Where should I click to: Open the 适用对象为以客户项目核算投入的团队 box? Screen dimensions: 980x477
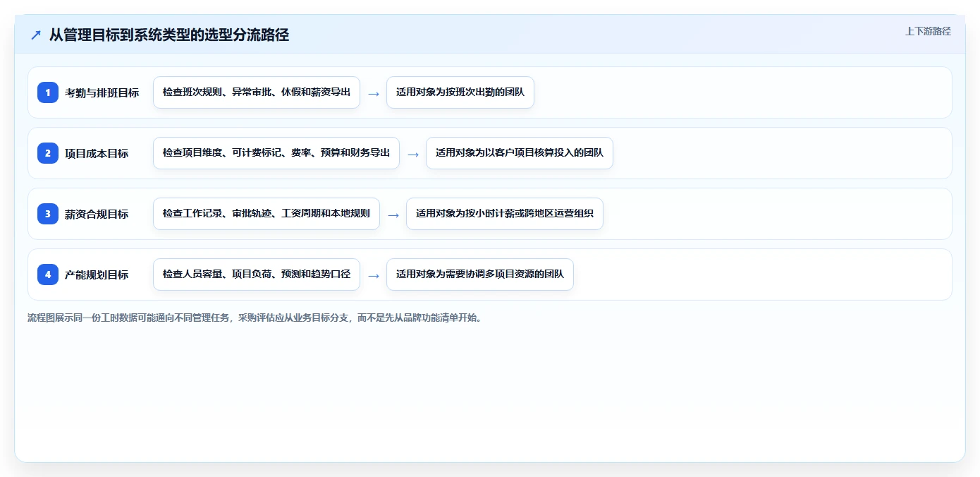pos(520,153)
